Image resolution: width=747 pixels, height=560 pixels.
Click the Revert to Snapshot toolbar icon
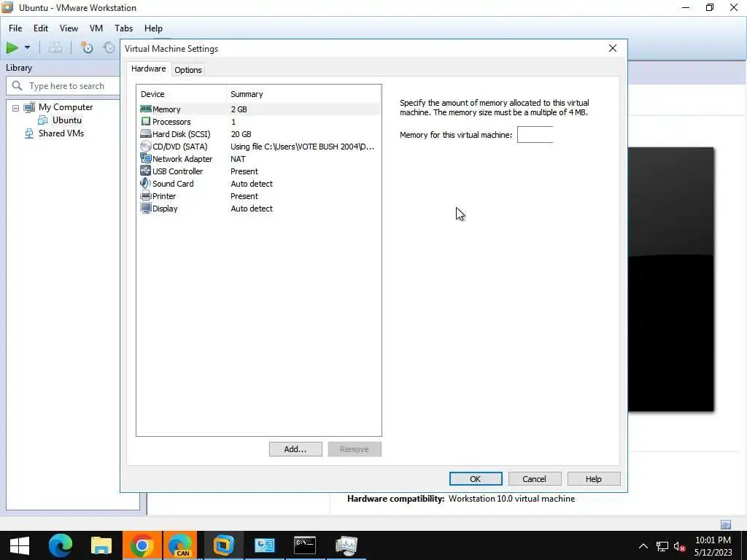[109, 47]
